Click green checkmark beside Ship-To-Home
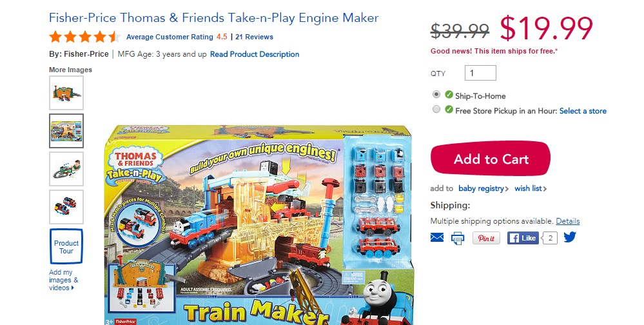The height and width of the screenshot is (325, 644). tap(449, 95)
